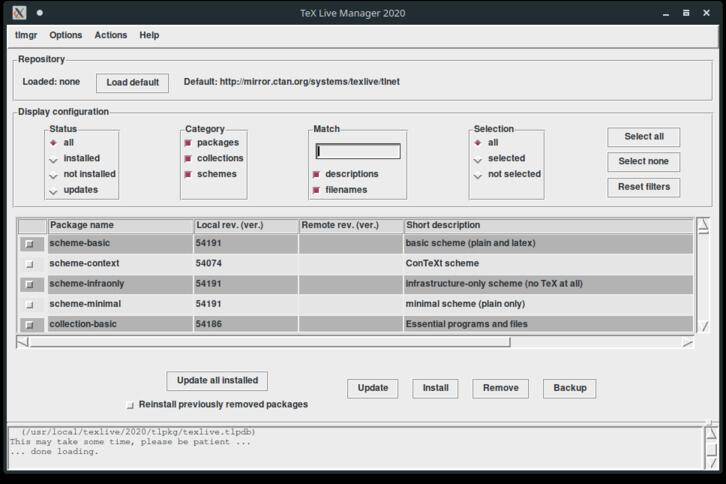
Task: Select the scheme-infraonly package name
Action: pos(87,283)
